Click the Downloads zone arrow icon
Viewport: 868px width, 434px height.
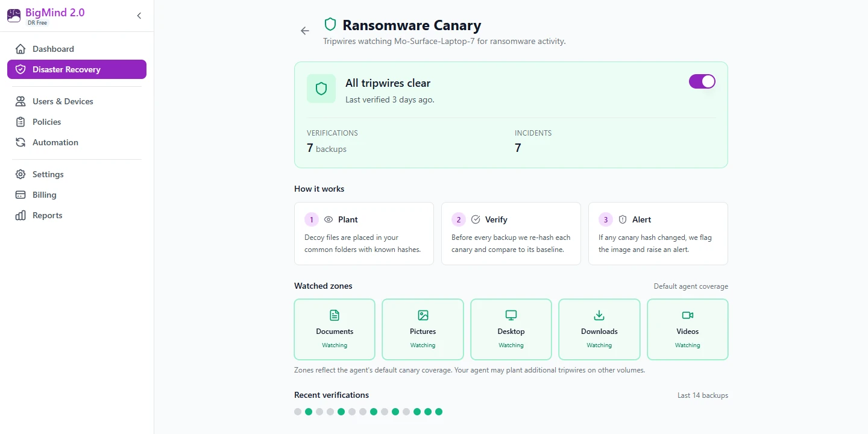[x=599, y=315]
